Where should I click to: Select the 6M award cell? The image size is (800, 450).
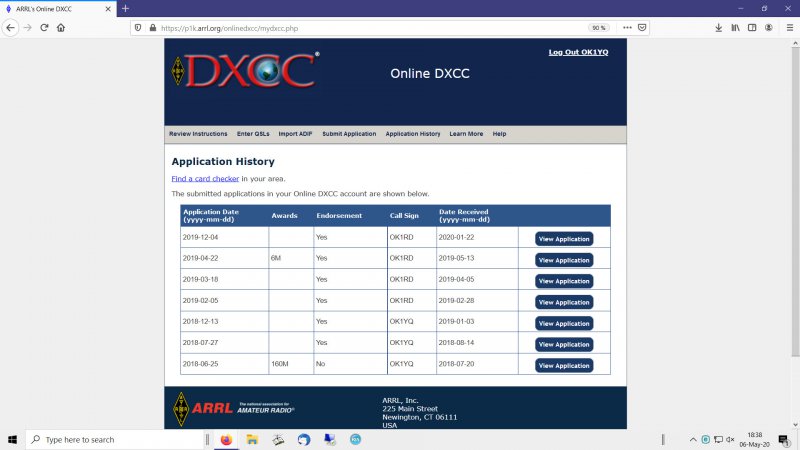pos(291,258)
